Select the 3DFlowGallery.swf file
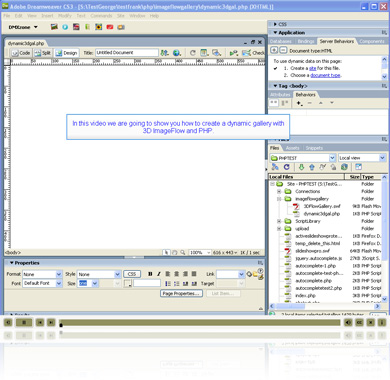390x380 pixels. coord(322,206)
